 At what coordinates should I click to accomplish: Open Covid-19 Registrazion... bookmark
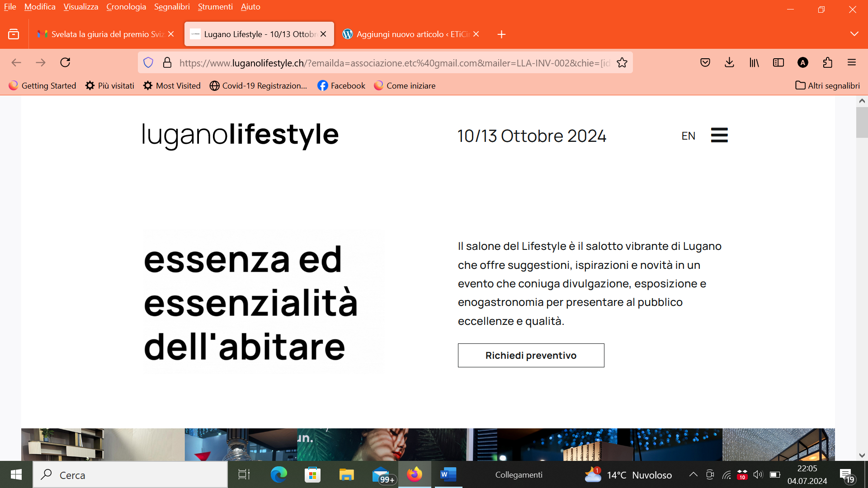coord(258,85)
